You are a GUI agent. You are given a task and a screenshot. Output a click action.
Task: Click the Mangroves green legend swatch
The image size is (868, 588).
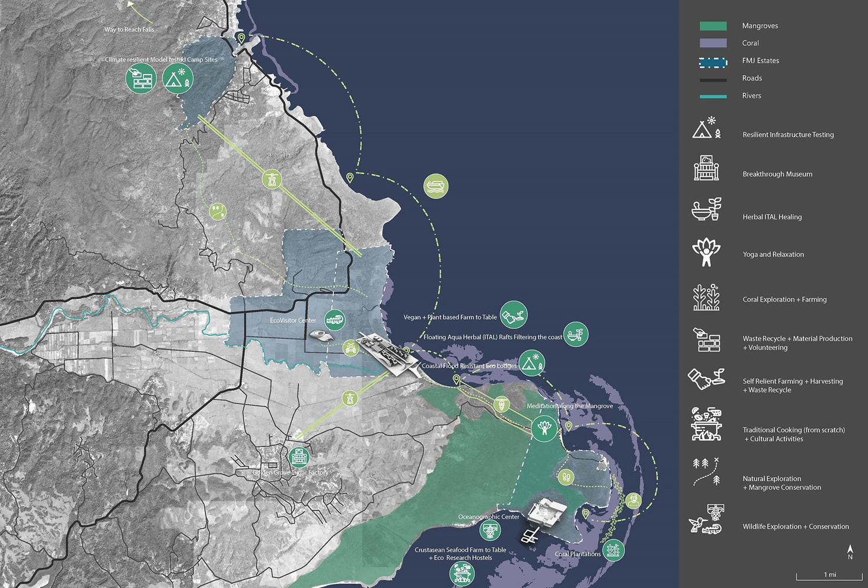(713, 26)
